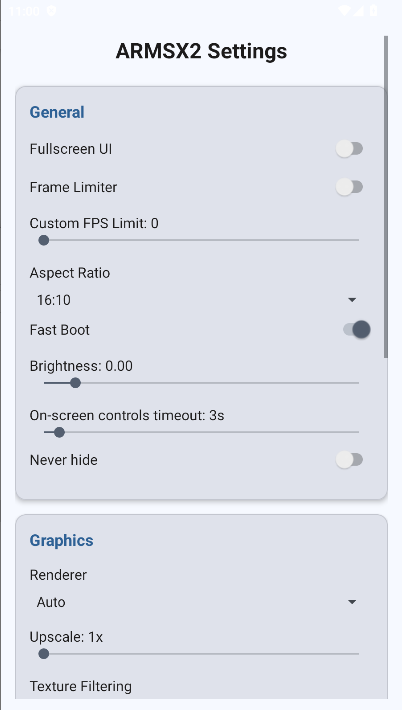
Task: Click the cellular signal status icon
Action: pos(359,11)
